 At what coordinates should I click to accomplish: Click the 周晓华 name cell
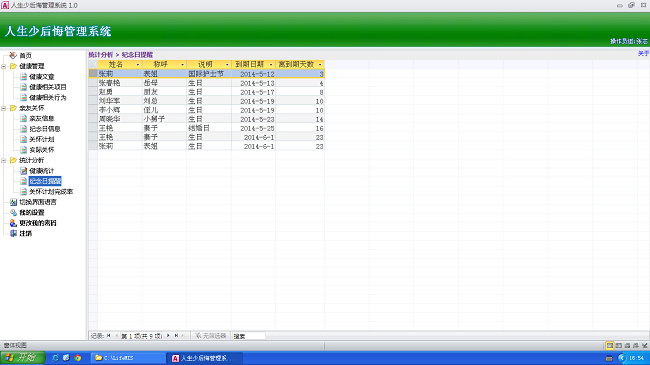[x=120, y=119]
